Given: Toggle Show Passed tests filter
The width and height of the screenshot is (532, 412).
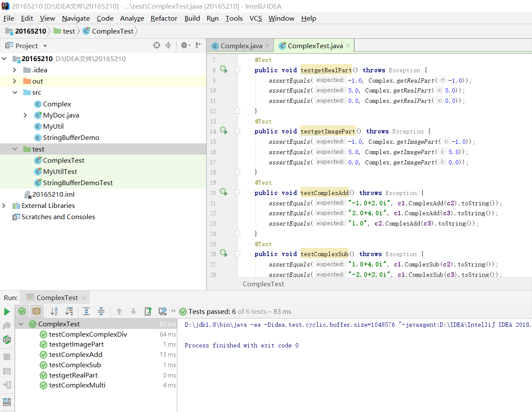Looking at the screenshot, I should [22, 311].
